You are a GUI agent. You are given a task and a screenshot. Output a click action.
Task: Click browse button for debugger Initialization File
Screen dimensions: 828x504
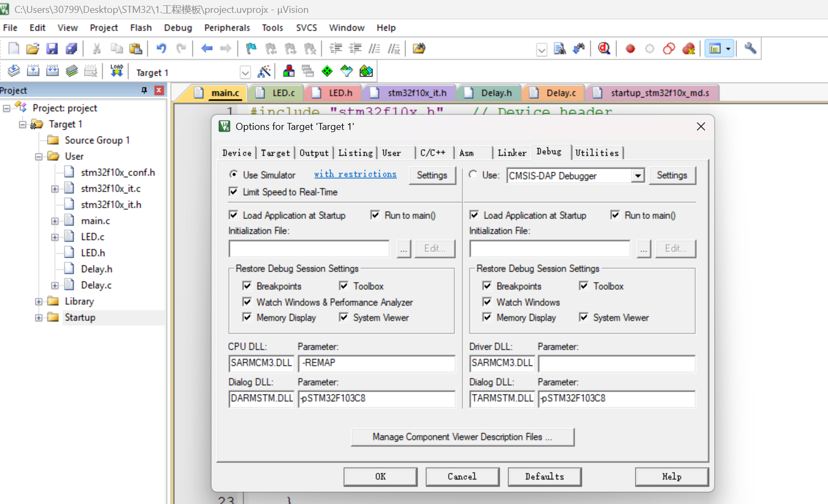pos(644,249)
